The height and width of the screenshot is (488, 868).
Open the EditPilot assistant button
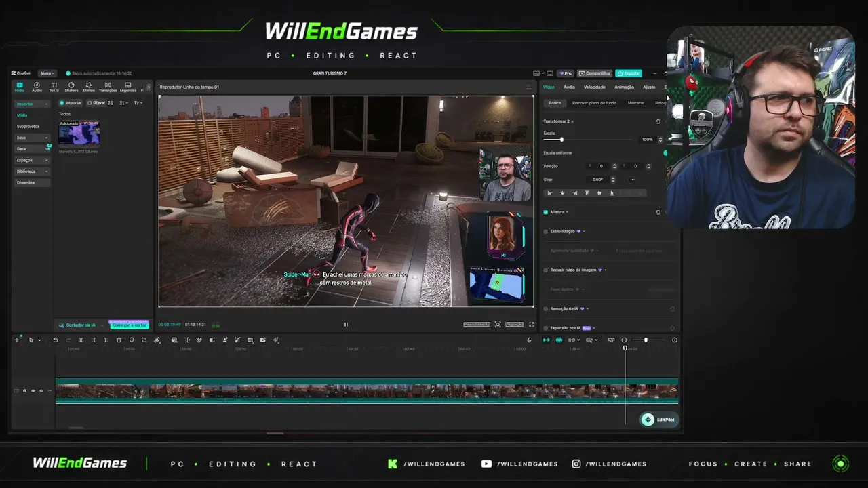659,420
